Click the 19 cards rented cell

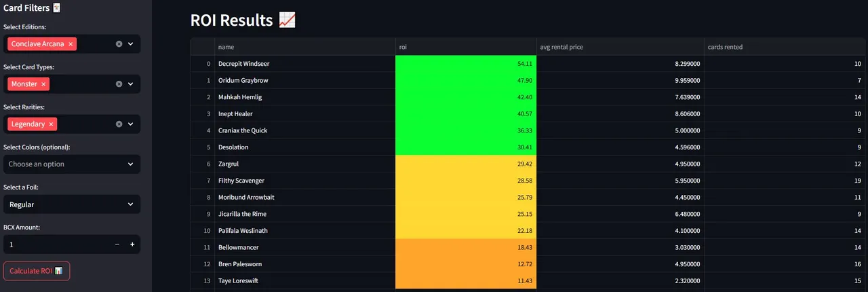(x=785, y=181)
